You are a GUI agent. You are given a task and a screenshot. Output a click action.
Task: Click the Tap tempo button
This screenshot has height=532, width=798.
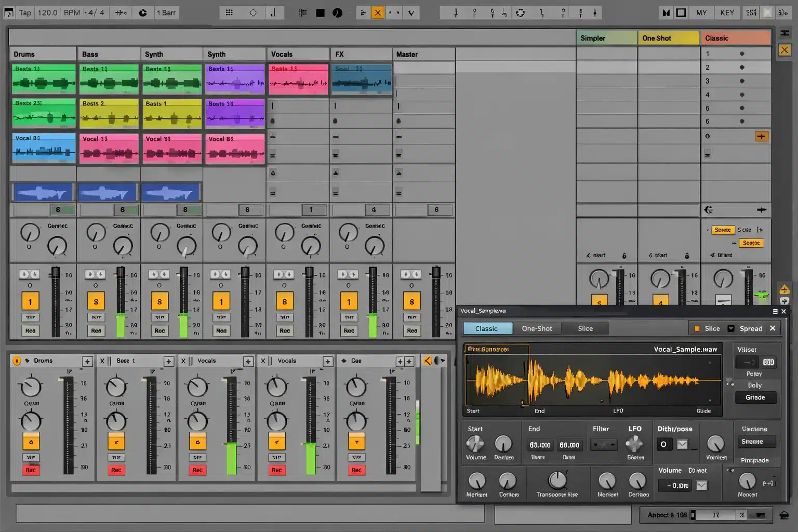coord(24,12)
